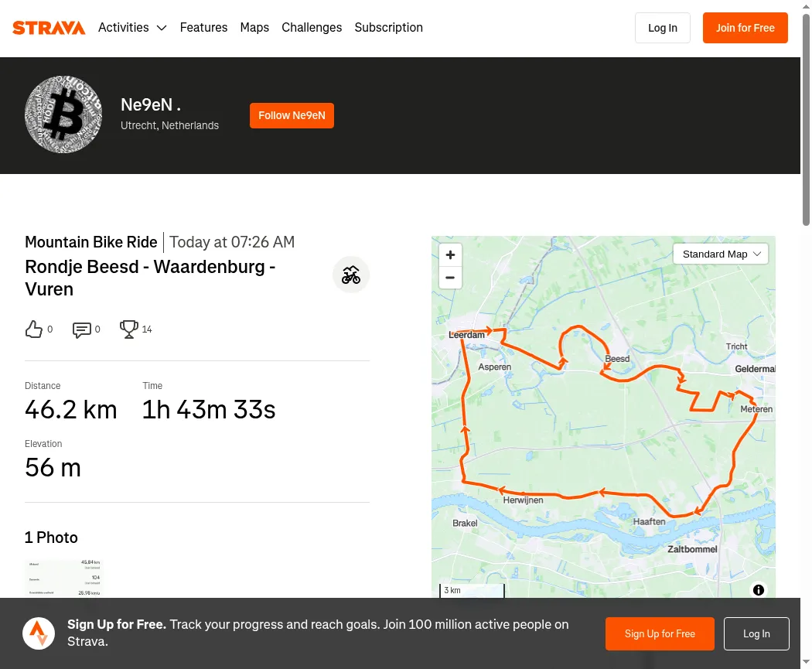Click the Strava app icon in signup banner

click(39, 633)
